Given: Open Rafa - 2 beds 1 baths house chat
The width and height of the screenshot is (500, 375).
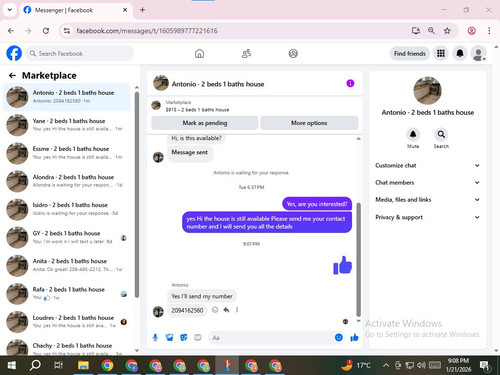Looking at the screenshot, I should point(67,293).
